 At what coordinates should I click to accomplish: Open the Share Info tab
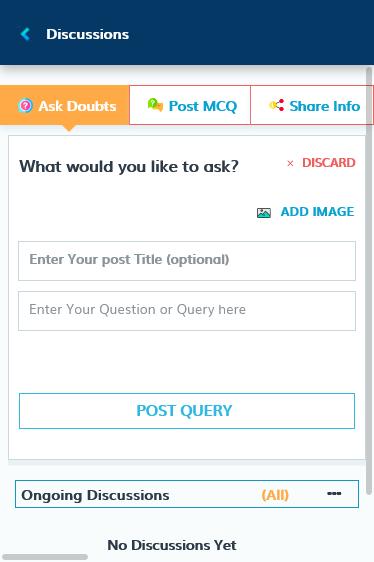click(x=312, y=105)
